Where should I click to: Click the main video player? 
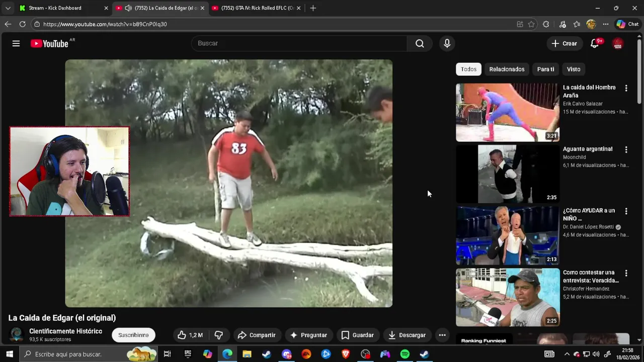pyautogui.click(x=228, y=183)
